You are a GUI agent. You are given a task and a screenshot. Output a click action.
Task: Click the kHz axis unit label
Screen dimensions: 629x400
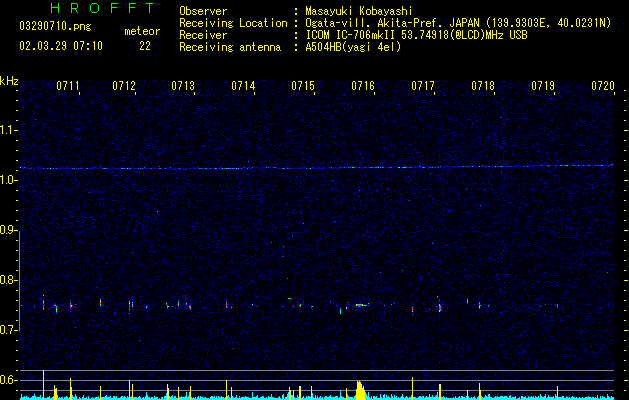[9, 81]
